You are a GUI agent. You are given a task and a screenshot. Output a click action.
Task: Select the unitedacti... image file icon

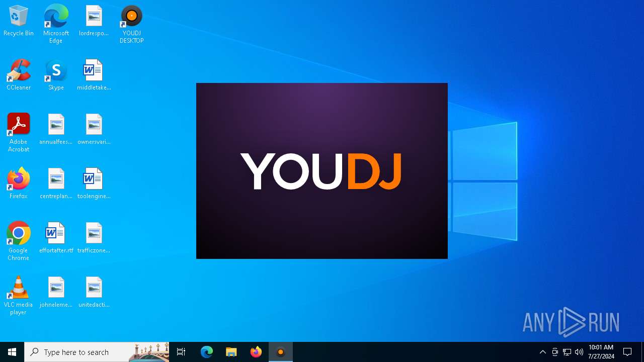point(94,292)
